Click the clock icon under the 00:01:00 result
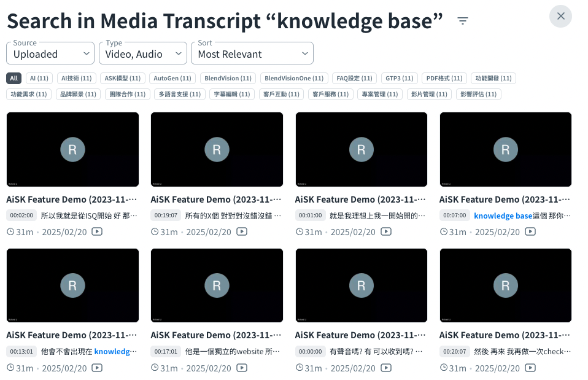This screenshot has width=588, height=380. point(300,231)
